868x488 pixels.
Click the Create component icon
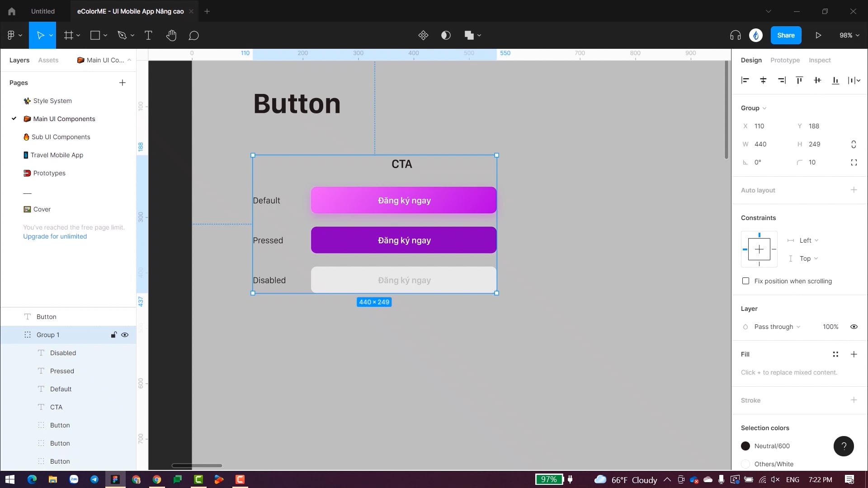coord(423,35)
